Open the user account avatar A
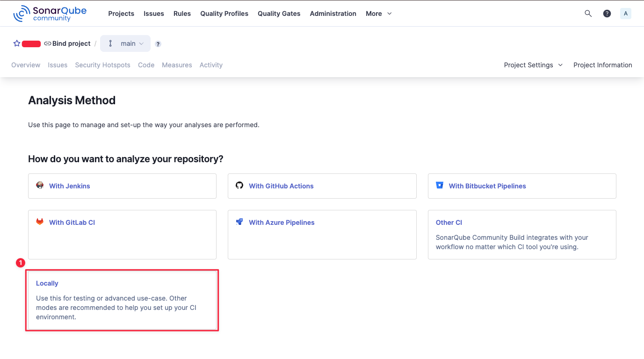644x359 pixels. click(x=626, y=14)
